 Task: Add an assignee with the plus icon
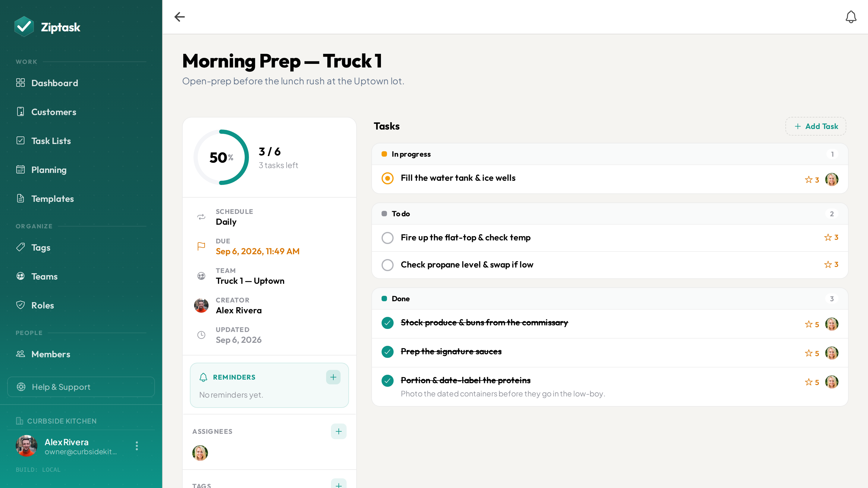(x=338, y=431)
